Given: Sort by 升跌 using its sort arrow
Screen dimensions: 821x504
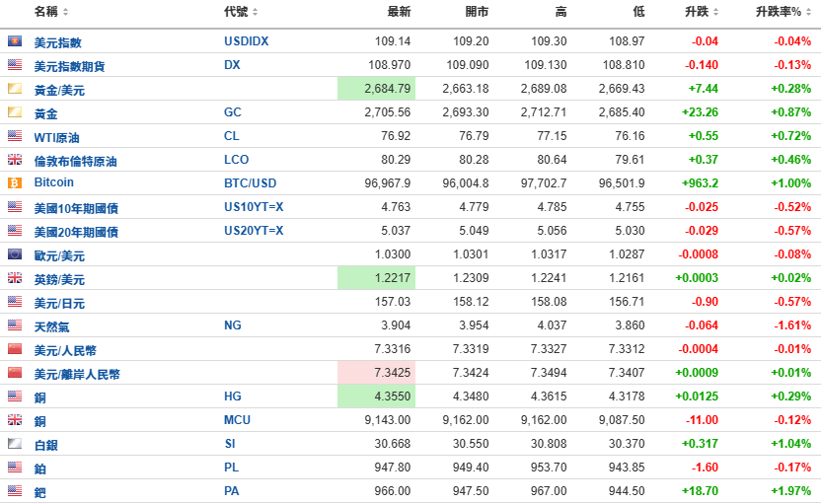Looking at the screenshot, I should tap(714, 13).
